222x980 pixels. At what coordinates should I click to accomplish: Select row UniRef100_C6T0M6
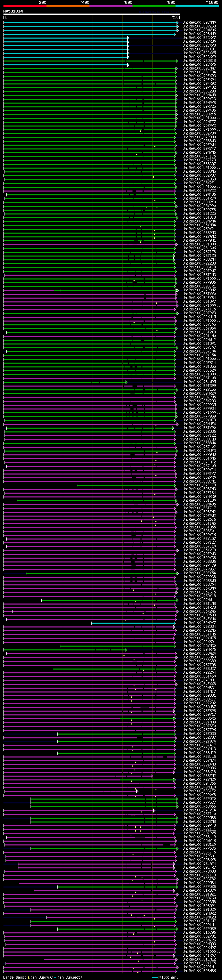coord(199,458)
